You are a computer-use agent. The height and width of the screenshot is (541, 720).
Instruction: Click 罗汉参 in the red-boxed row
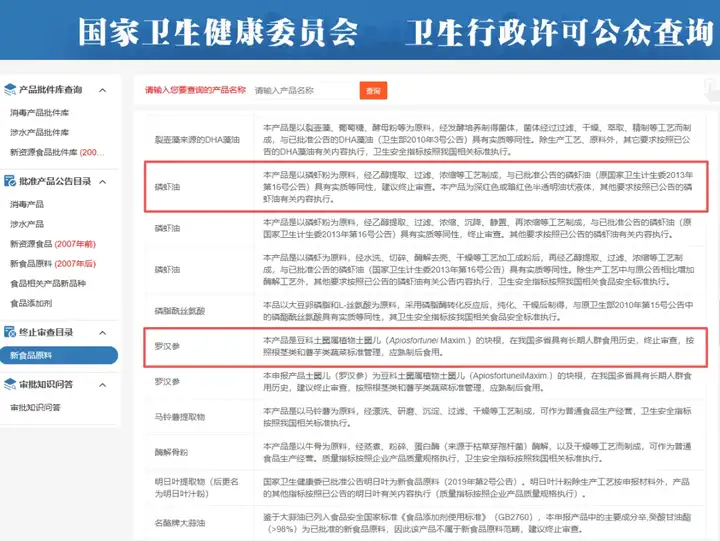167,346
